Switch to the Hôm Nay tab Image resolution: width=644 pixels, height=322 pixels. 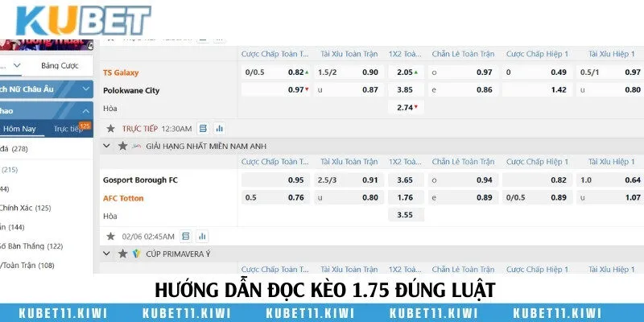click(x=20, y=129)
